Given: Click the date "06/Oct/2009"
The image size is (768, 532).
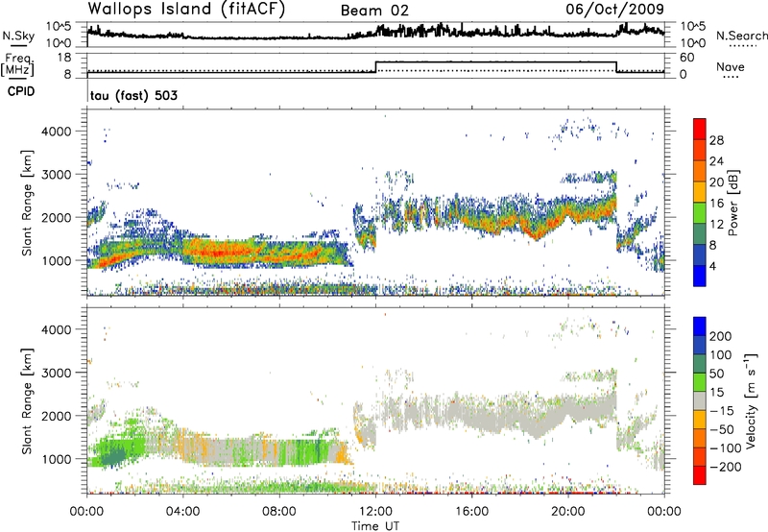Looking at the screenshot, I should click(615, 10).
